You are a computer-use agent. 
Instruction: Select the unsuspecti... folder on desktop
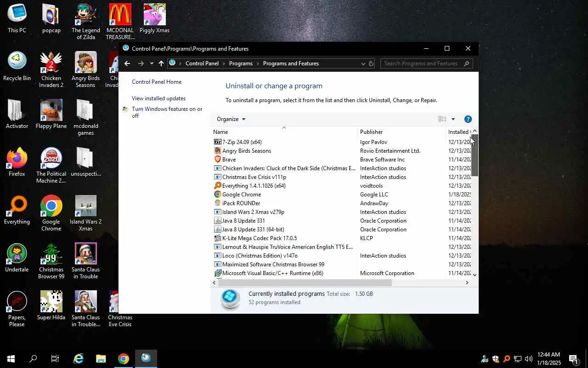[85, 162]
